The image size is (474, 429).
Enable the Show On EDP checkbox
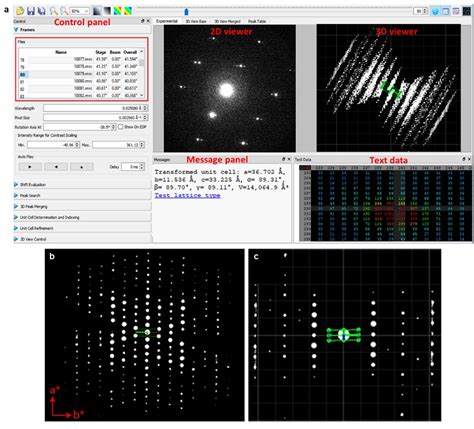(x=121, y=127)
